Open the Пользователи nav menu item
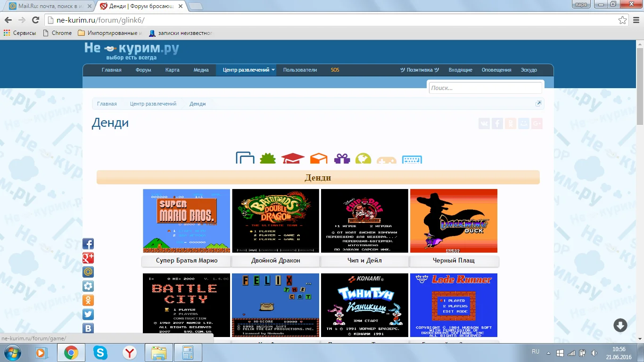The height and width of the screenshot is (362, 644). tap(300, 70)
